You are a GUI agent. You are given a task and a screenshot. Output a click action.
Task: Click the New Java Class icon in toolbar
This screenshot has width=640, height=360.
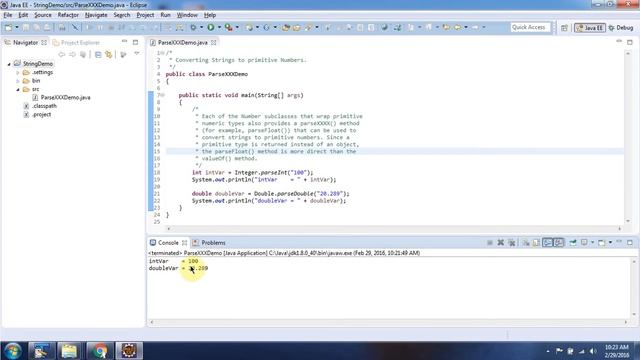click(266, 27)
